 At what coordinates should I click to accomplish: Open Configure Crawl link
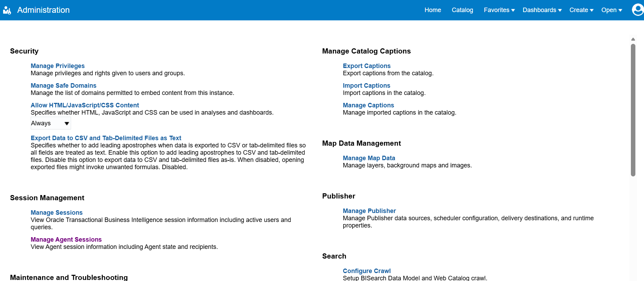pyautogui.click(x=367, y=271)
